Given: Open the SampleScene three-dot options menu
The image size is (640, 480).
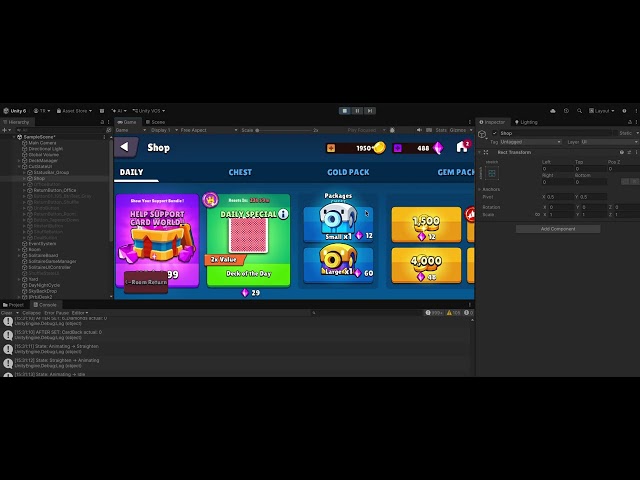Looking at the screenshot, I should 104,137.
